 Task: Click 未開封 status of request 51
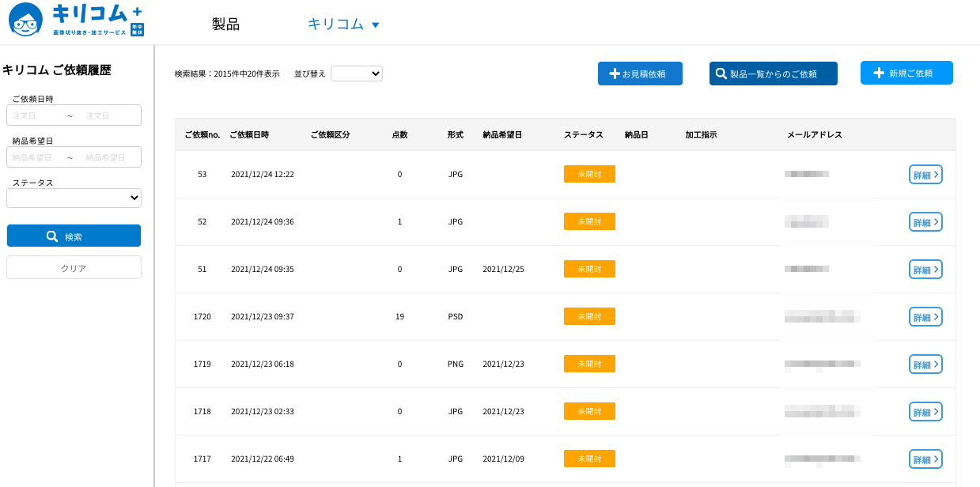pyautogui.click(x=589, y=269)
